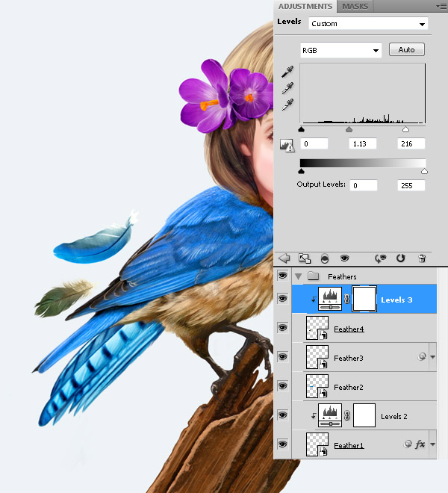This screenshot has height=493, width=448.
Task: Hide the Levels 3 layer
Action: pyautogui.click(x=283, y=298)
